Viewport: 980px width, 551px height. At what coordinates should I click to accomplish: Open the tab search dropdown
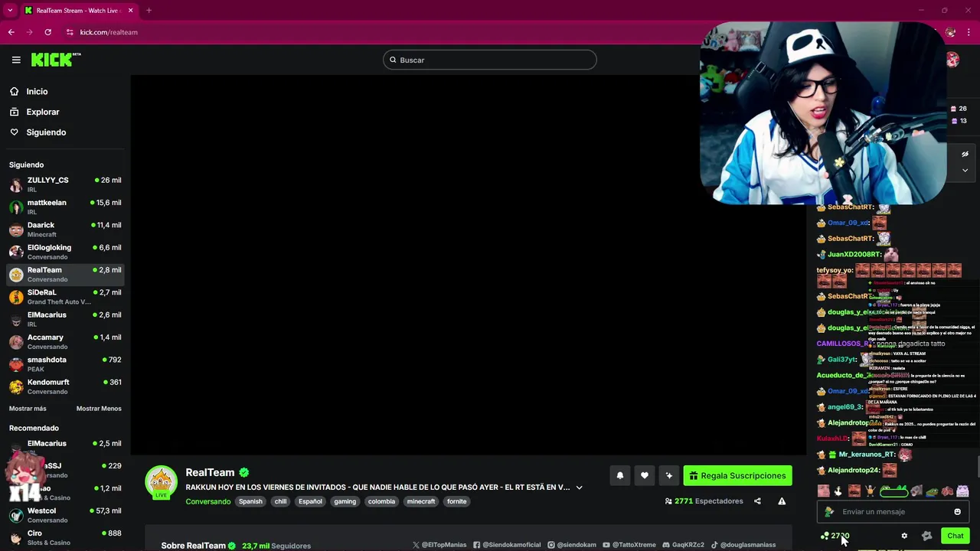(x=10, y=11)
